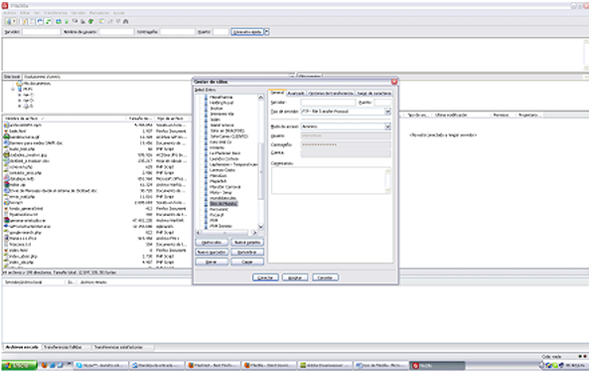Viewport: 600px width, 373px height.
Task: Select Mis documentos in local tree
Action: click(37, 83)
